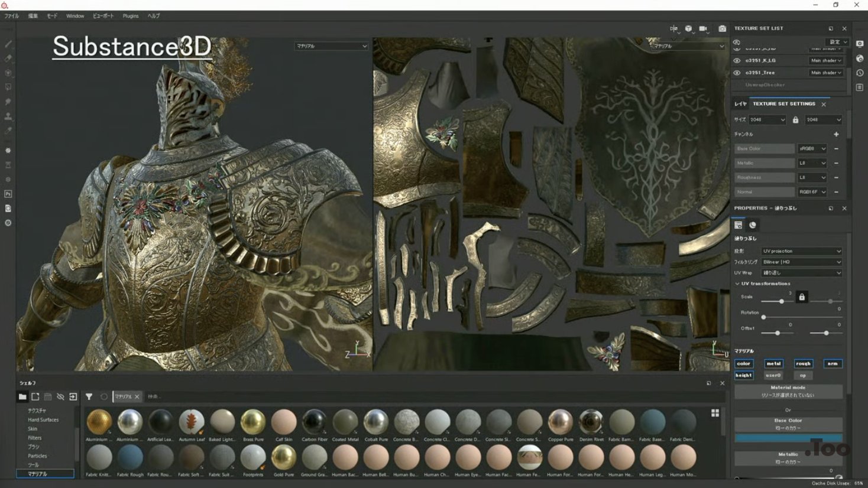Screen dimensions: 868x488
Task: Click the shelf import resources icon
Action: [73, 397]
